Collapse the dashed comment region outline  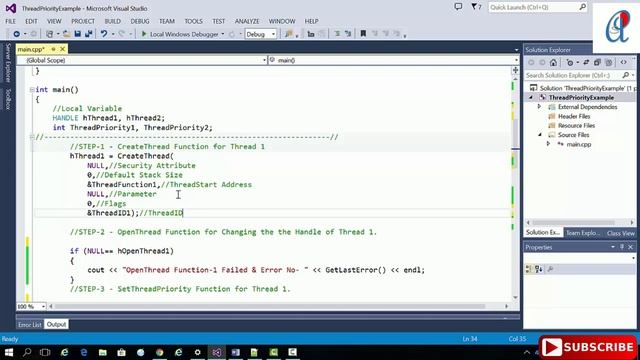(x=32, y=137)
